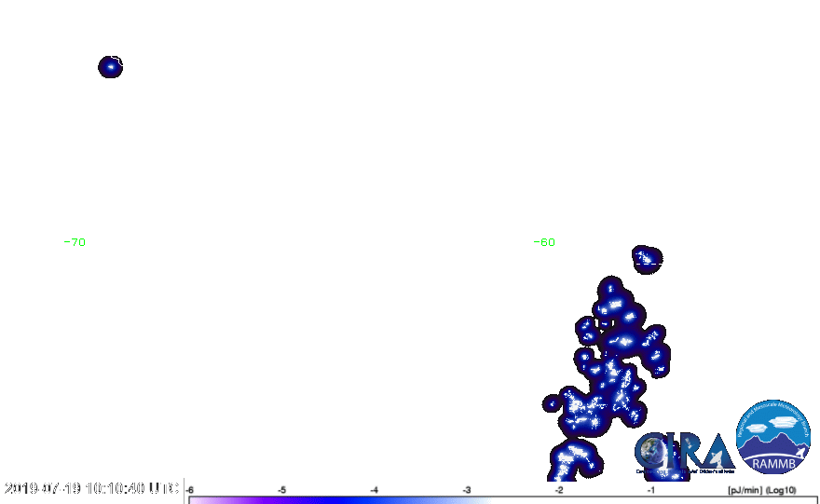The width and height of the screenshot is (820, 504).
Task: Click the -70 longitude label
Action: pyautogui.click(x=77, y=242)
